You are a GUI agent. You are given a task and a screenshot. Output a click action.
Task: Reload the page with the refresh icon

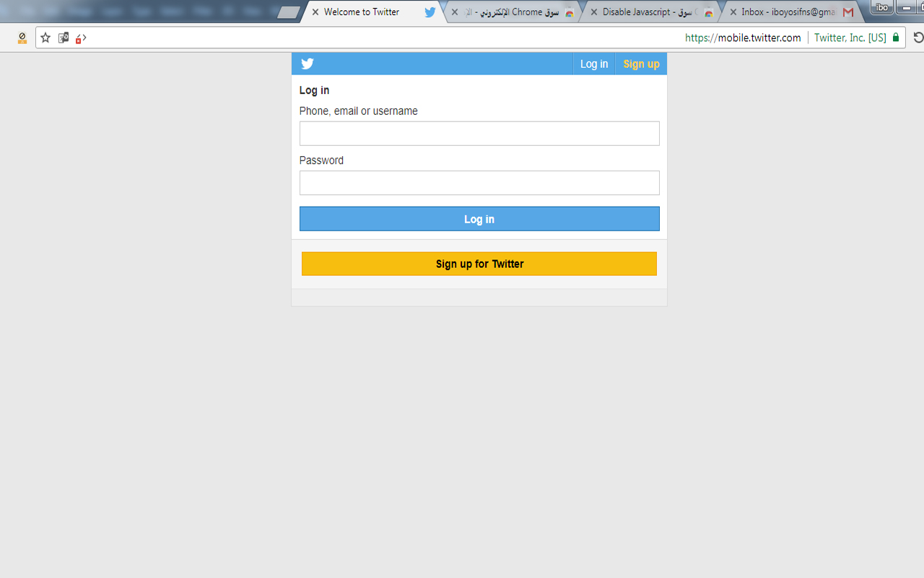(918, 38)
